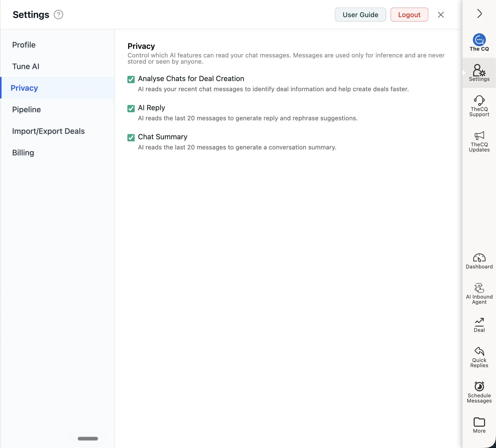Toggle the AI Reply checkbox
The width and height of the screenshot is (496, 448).
(x=131, y=108)
